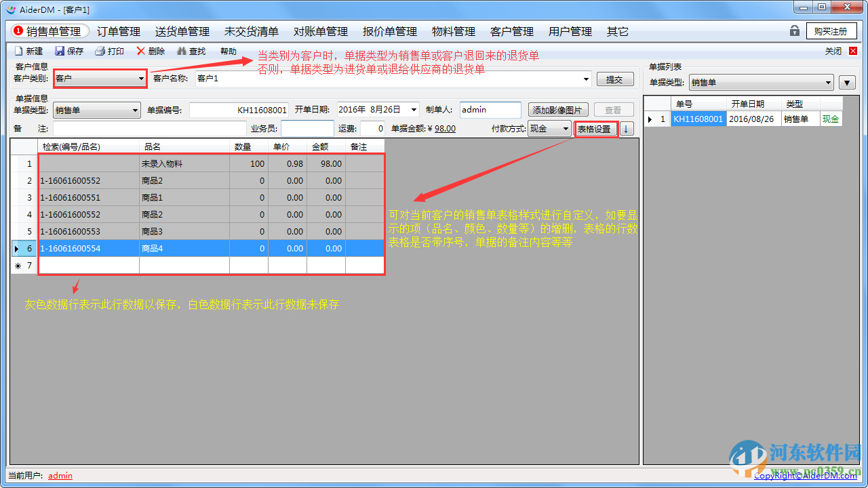Open the 订单管理 menu
868x488 pixels.
point(119,31)
